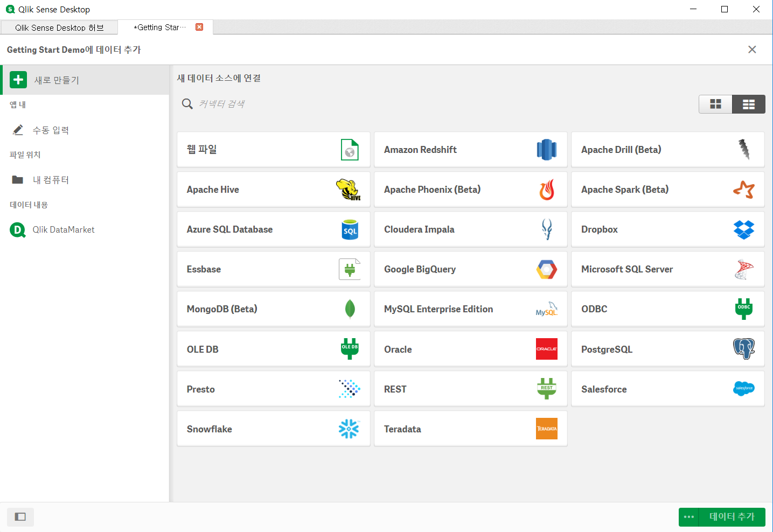Click the Web file globe icon
The height and width of the screenshot is (532, 773).
tap(350, 150)
